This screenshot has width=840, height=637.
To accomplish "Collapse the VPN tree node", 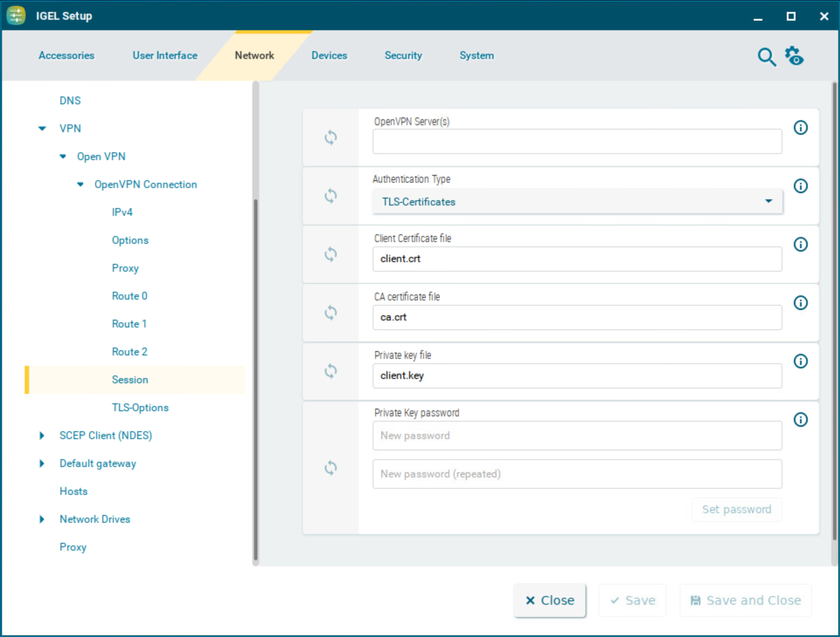I will 42,128.
